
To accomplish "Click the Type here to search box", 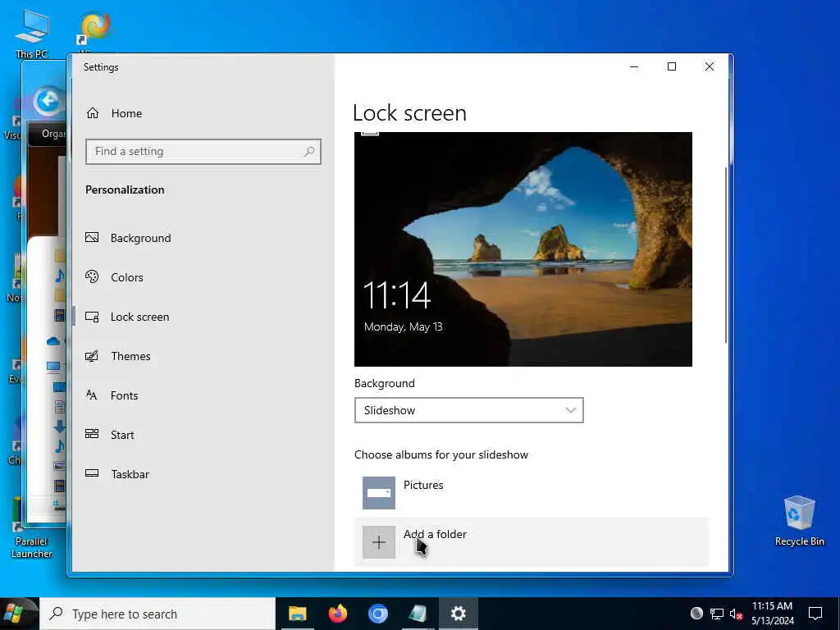I will click(157, 614).
